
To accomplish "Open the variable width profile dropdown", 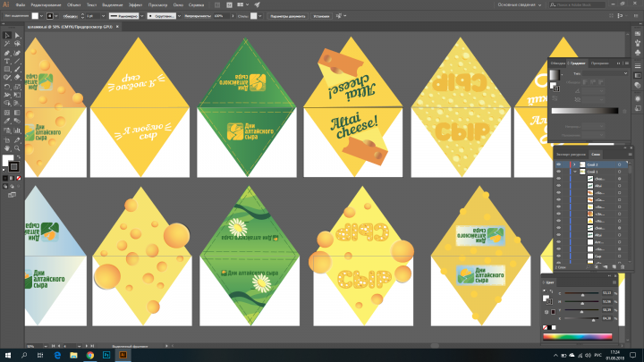I will [x=141, y=16].
